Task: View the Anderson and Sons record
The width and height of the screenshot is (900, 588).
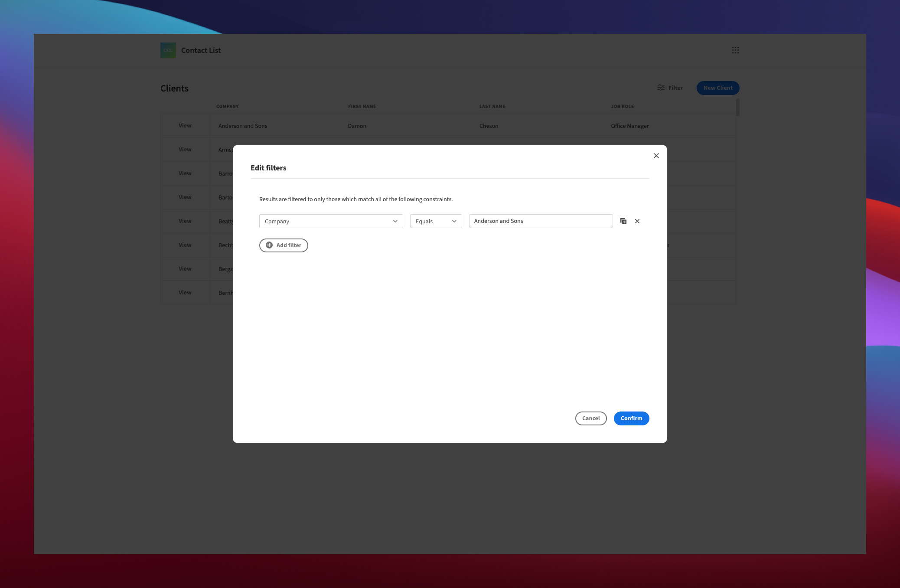Action: click(x=185, y=125)
